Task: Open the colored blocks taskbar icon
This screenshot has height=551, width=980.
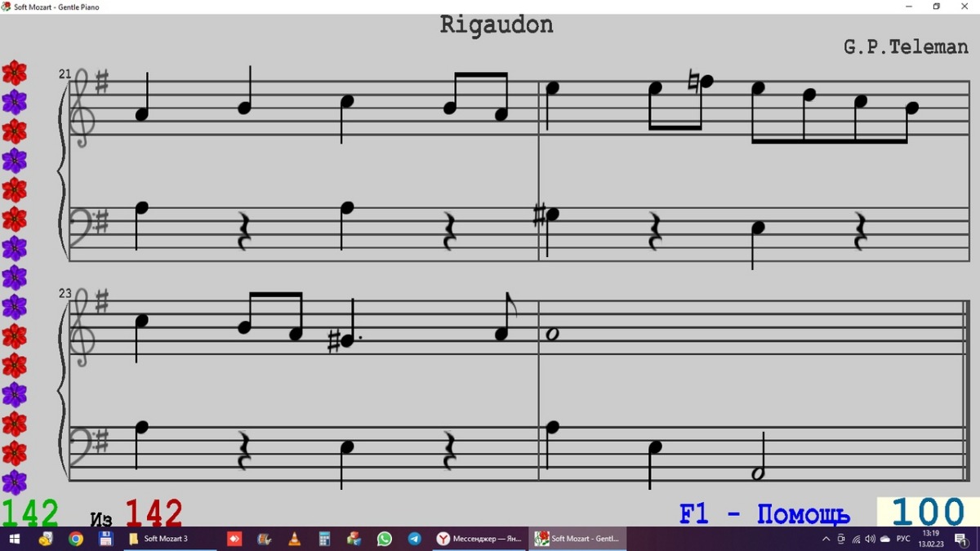Action: pos(354,539)
